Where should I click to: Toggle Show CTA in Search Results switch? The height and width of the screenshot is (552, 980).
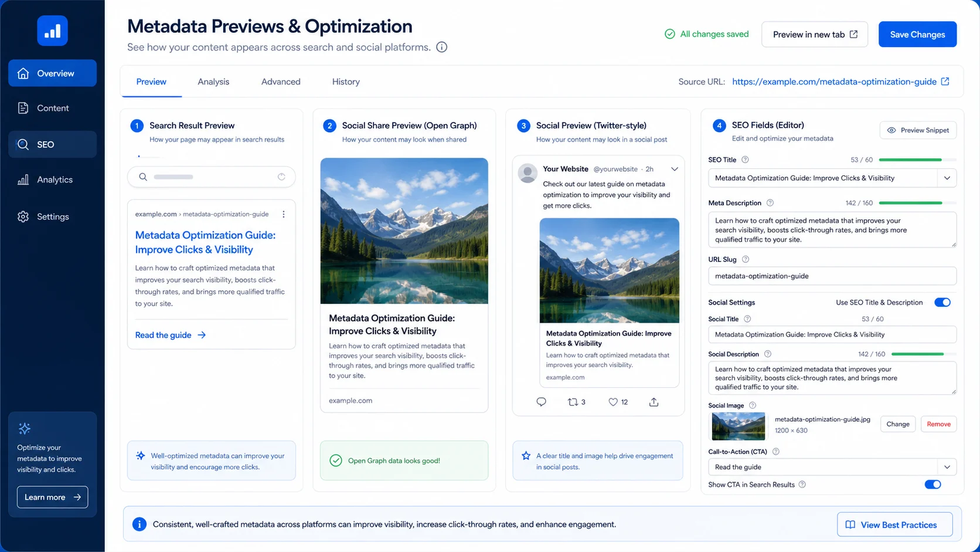[933, 485]
